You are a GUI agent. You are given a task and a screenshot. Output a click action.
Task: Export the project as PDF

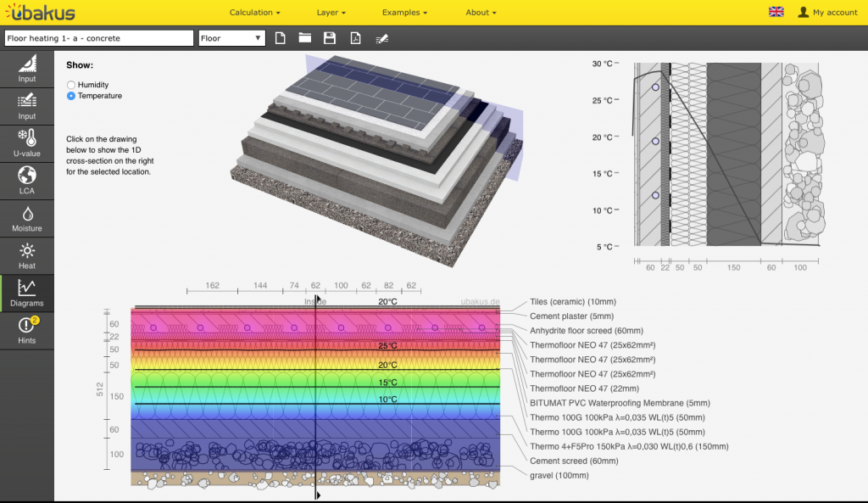pos(356,38)
